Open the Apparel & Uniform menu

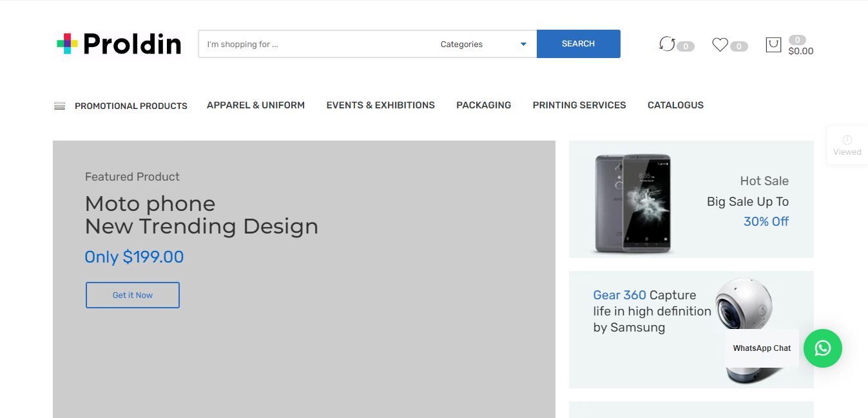[256, 105]
